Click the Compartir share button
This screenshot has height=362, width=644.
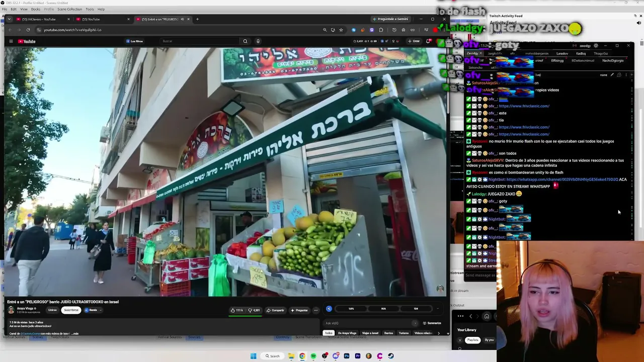pos(275,310)
